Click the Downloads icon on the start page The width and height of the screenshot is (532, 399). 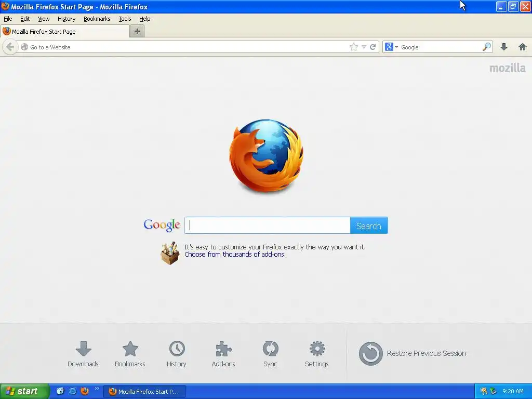pos(84,349)
